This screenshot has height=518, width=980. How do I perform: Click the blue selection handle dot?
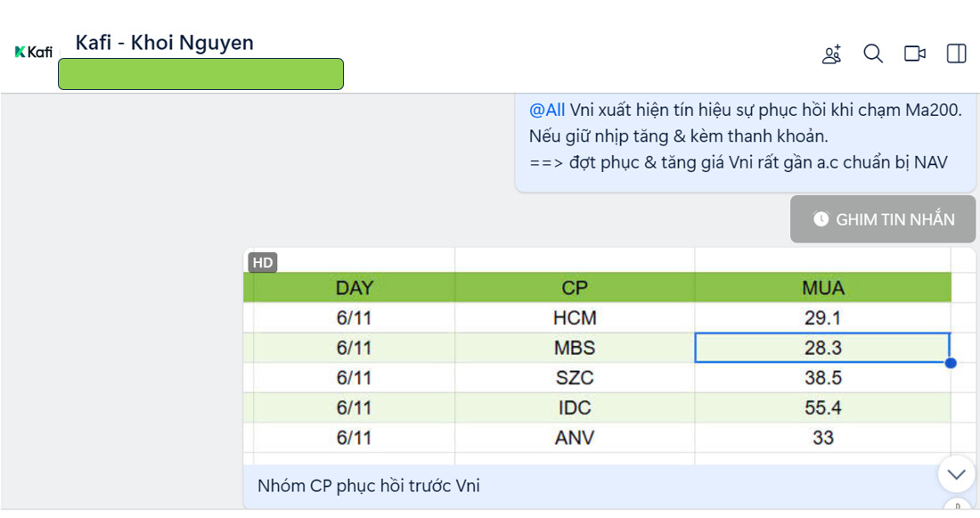click(951, 363)
